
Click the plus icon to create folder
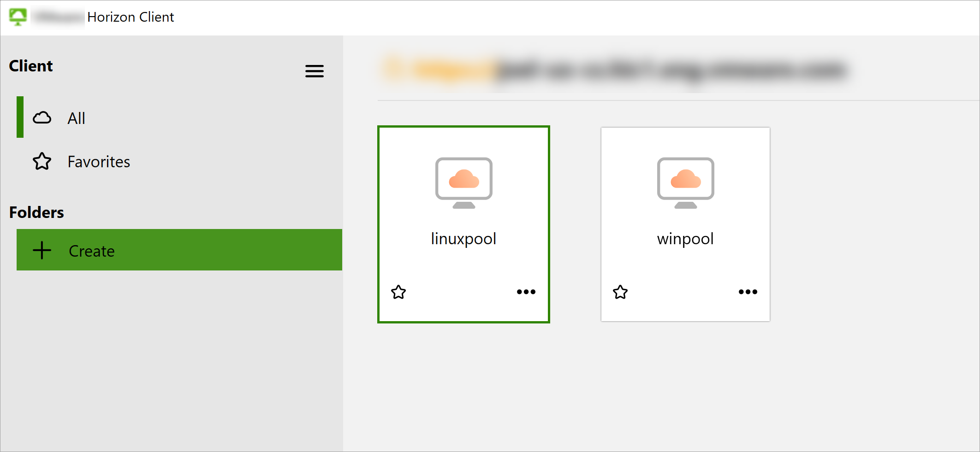tap(42, 250)
